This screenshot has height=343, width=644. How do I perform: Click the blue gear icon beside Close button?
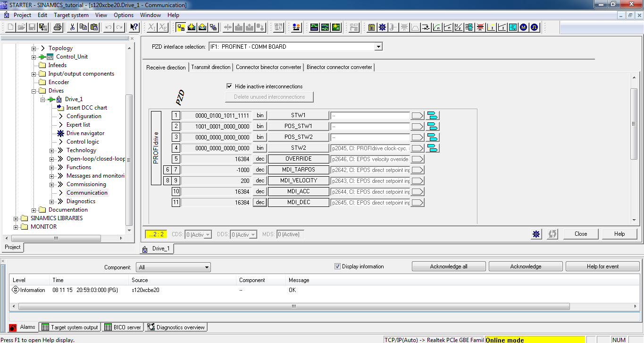(536, 234)
